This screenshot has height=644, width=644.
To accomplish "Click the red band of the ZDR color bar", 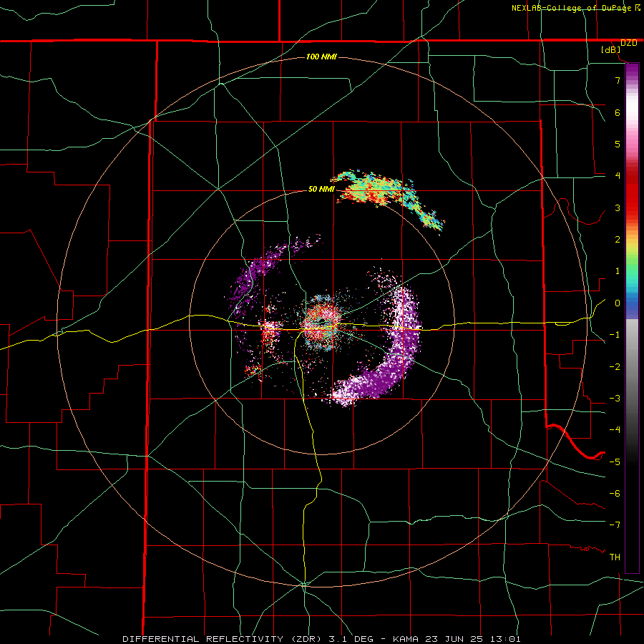I will coord(632,193).
